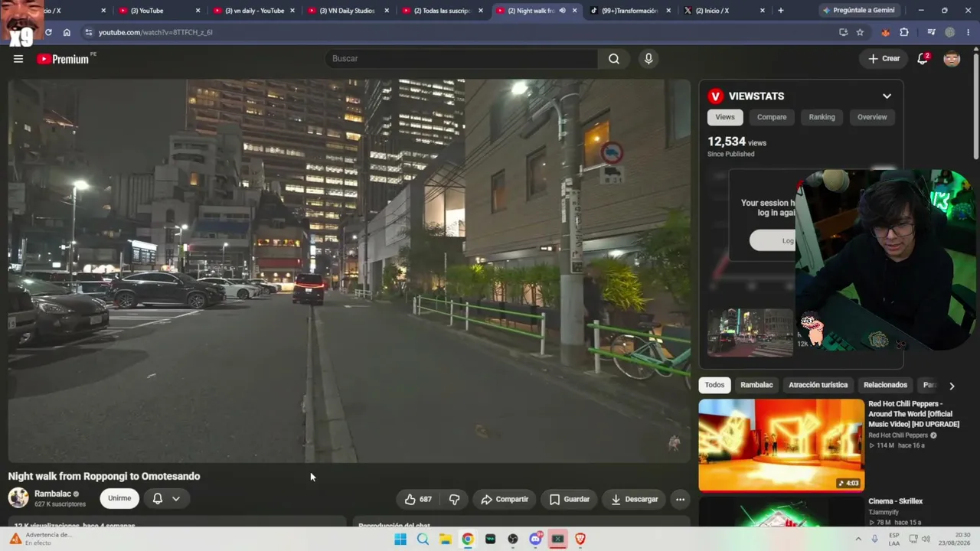Open the install app icon in address bar
The image size is (980, 551).
(x=843, y=32)
